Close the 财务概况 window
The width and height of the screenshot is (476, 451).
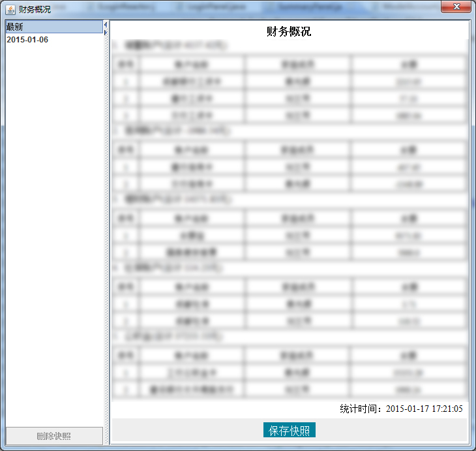[456, 7]
